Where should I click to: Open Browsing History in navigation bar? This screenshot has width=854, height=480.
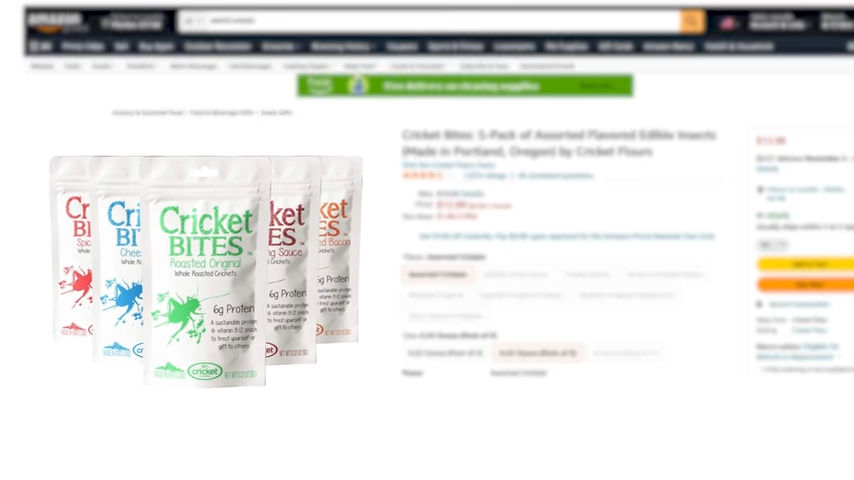coord(343,47)
